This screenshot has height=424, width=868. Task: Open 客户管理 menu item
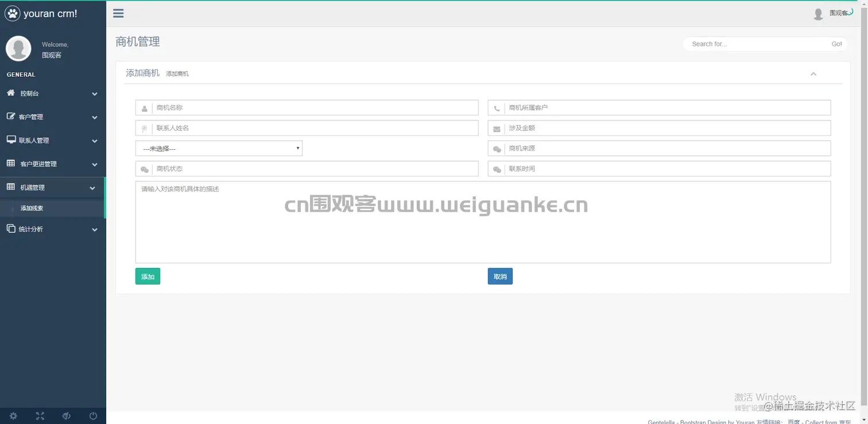point(52,117)
